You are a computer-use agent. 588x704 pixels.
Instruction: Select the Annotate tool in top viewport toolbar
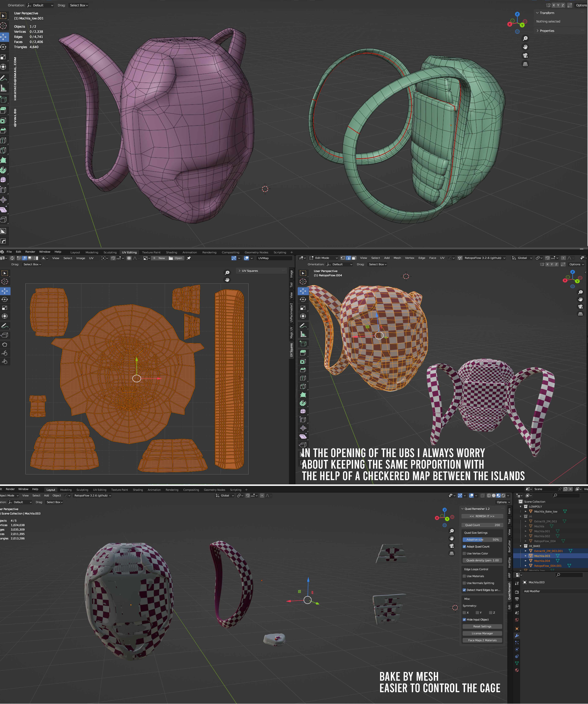coord(3,78)
